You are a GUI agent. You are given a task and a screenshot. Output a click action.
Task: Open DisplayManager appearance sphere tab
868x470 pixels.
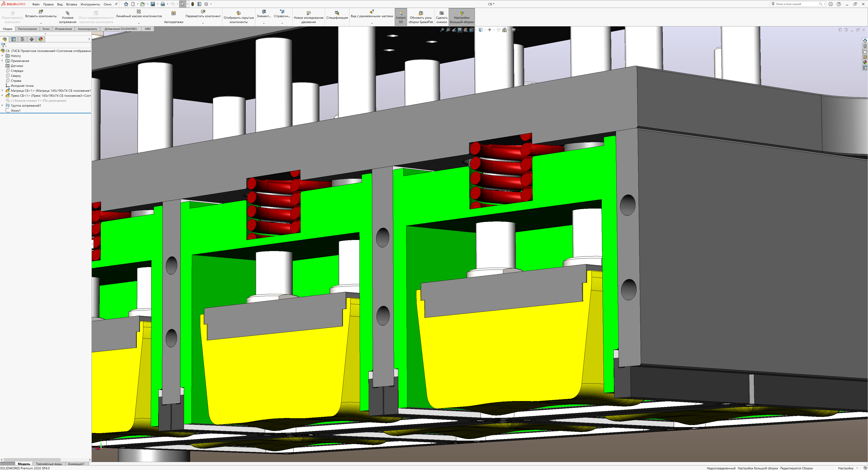pos(41,39)
